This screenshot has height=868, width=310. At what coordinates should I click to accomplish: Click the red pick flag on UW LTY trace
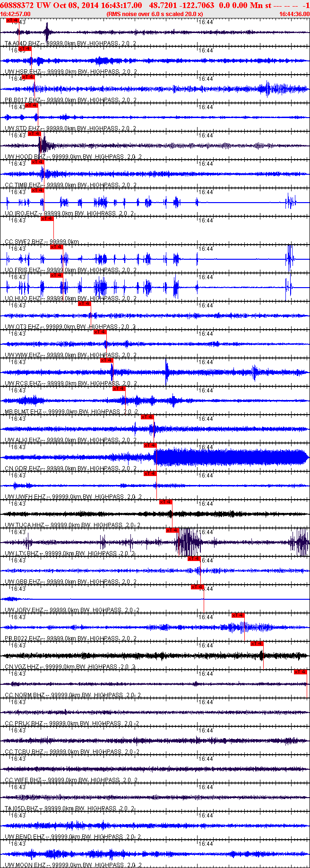[x=172, y=530]
